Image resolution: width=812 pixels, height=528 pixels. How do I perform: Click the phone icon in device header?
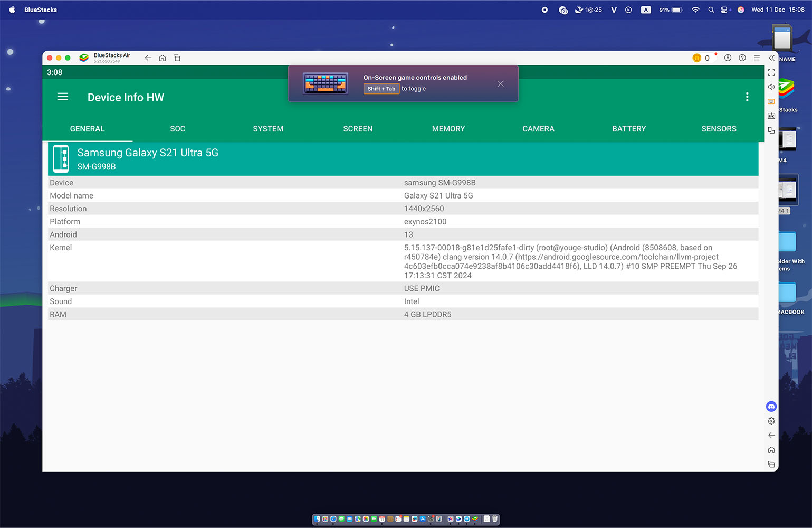click(61, 158)
